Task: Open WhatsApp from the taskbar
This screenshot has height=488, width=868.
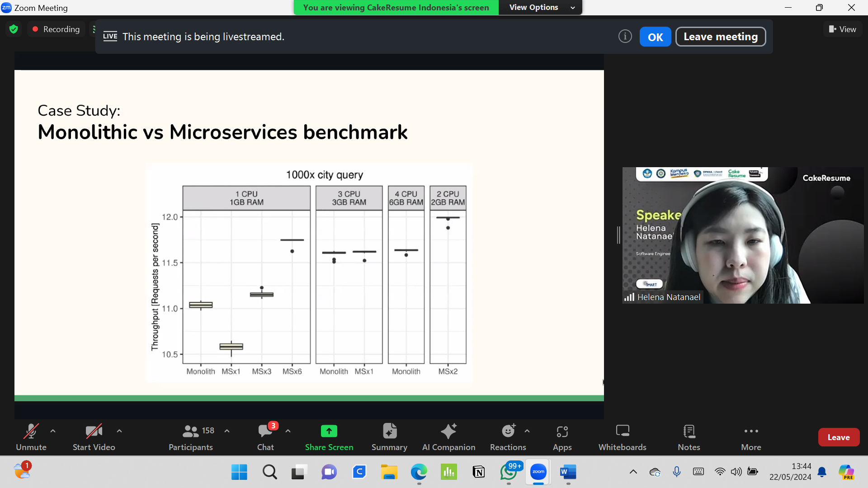Action: tap(509, 472)
